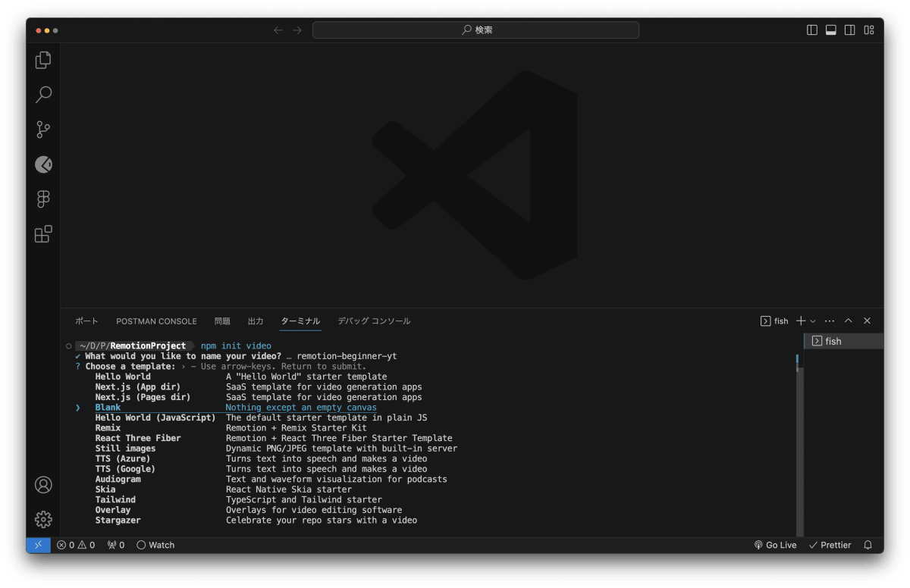Click the fish shell label in panel header
This screenshot has width=910, height=588.
tap(774, 321)
